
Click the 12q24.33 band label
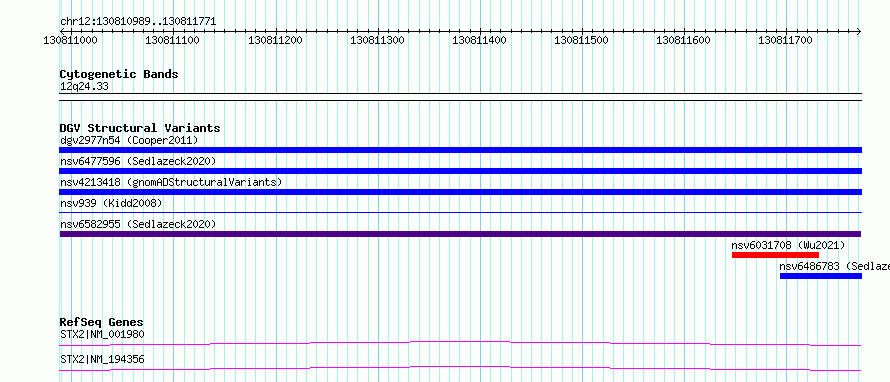[x=84, y=87]
